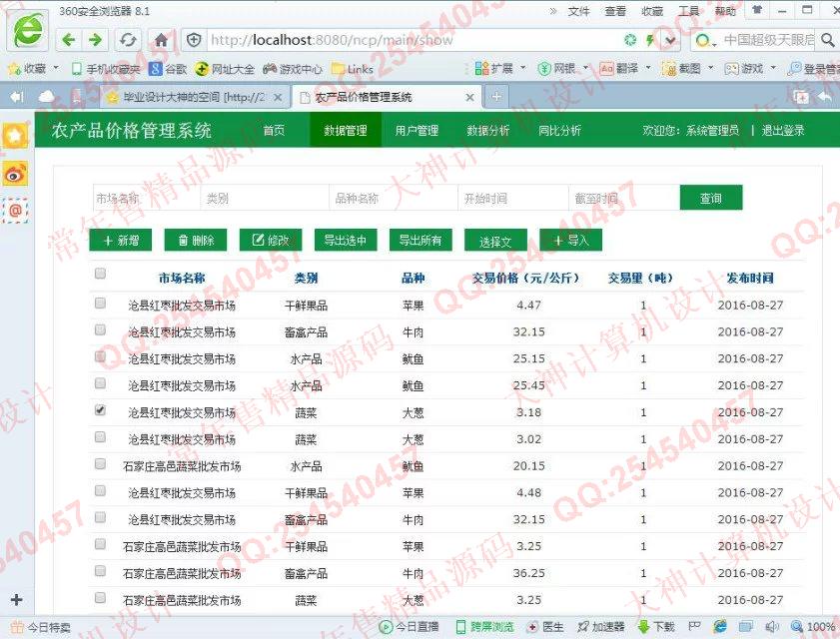Expand the 网银 dropdown
This screenshot has height=639, width=840.
(x=585, y=68)
